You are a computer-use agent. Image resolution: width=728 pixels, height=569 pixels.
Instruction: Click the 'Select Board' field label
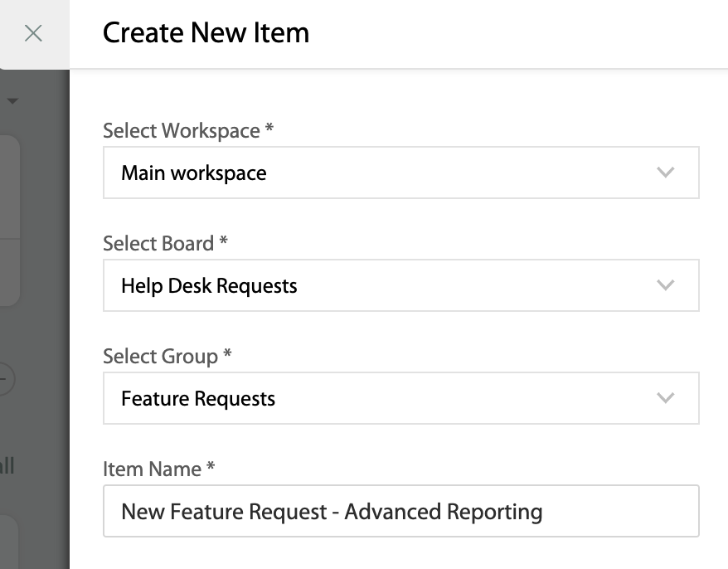164,244
